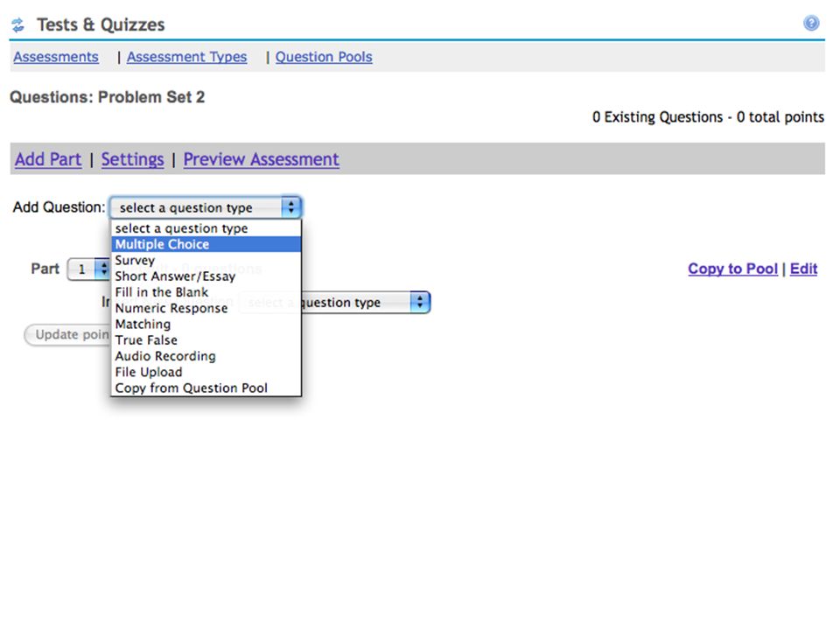The image size is (840, 630).
Task: Select Survey question type
Action: point(206,261)
